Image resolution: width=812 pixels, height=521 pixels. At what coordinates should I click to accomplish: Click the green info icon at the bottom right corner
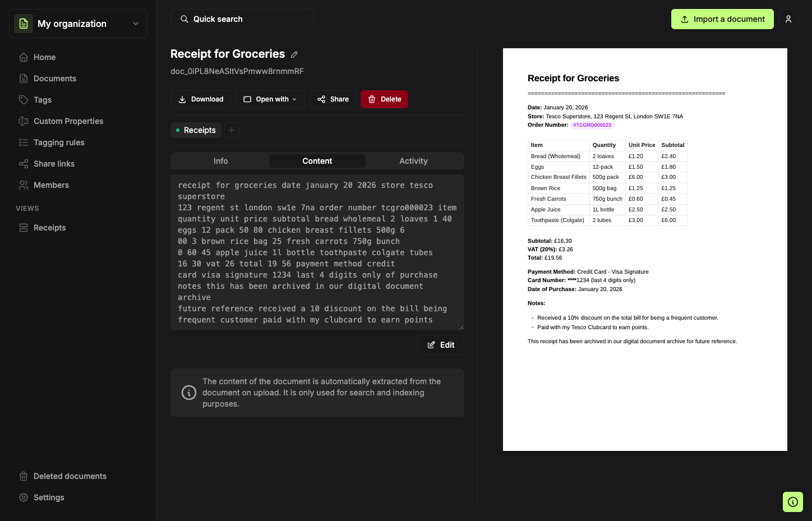pos(793,502)
